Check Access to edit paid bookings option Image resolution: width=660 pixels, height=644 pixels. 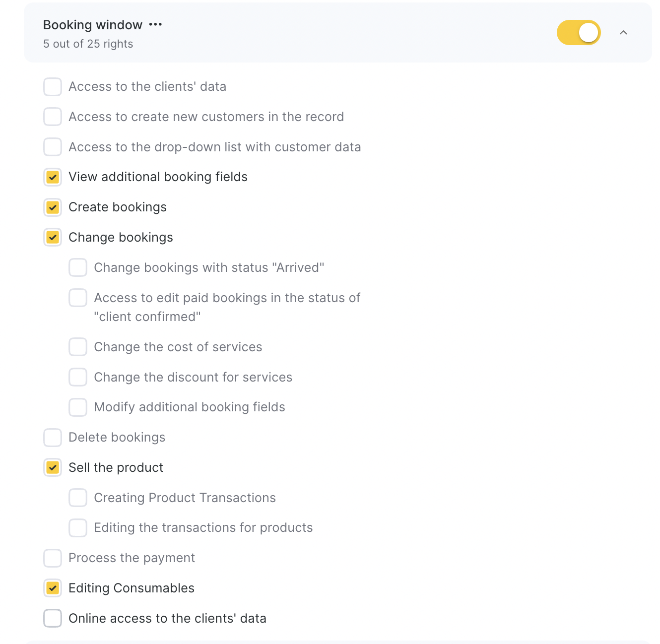[78, 298]
